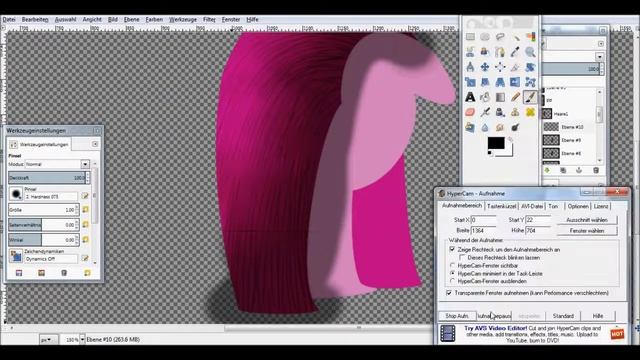Select the Scale tool
640x360 pixels.
470,82
